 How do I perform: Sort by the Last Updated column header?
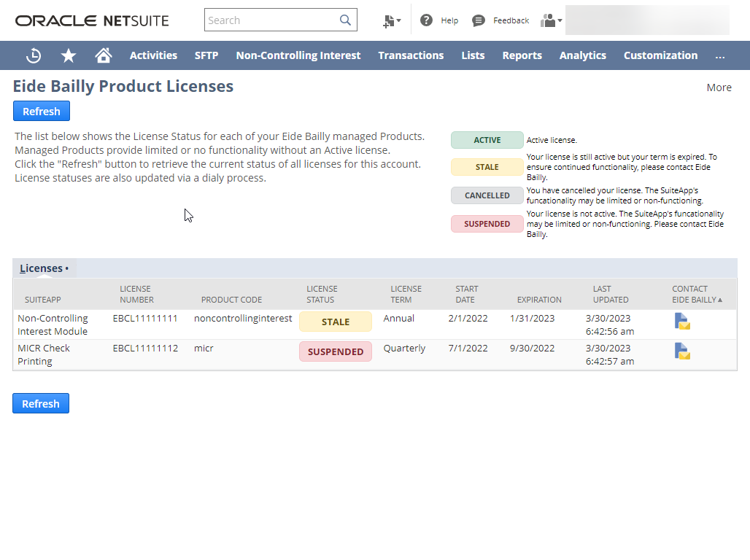click(611, 294)
